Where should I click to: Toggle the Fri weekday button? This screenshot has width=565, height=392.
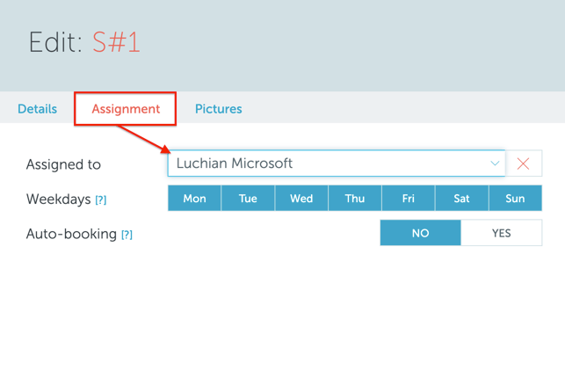[409, 198]
